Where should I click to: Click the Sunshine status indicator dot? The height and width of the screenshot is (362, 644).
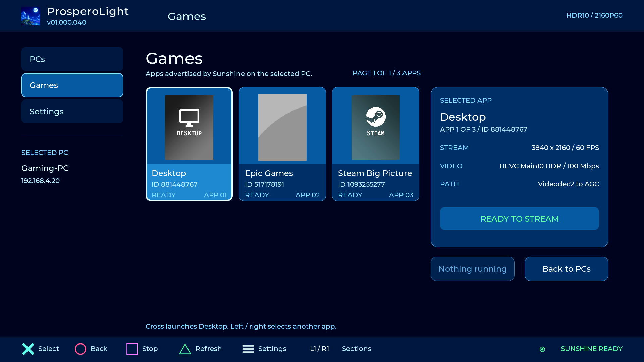click(x=542, y=349)
